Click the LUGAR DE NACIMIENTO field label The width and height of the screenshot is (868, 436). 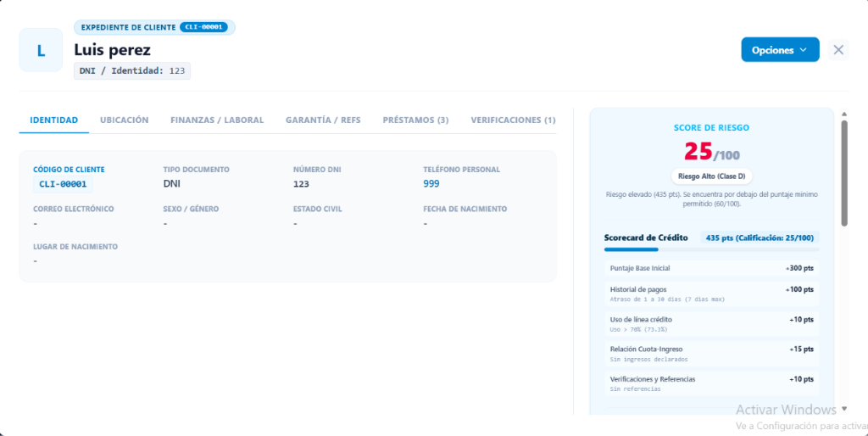tap(75, 247)
